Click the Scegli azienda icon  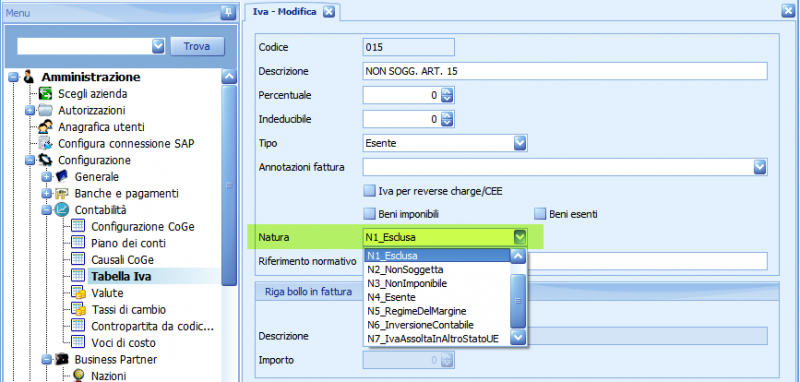45,94
